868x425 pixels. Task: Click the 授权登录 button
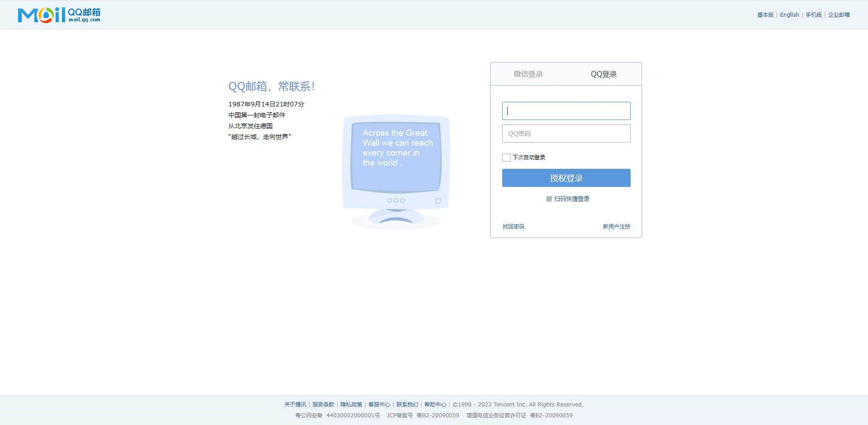[566, 178]
